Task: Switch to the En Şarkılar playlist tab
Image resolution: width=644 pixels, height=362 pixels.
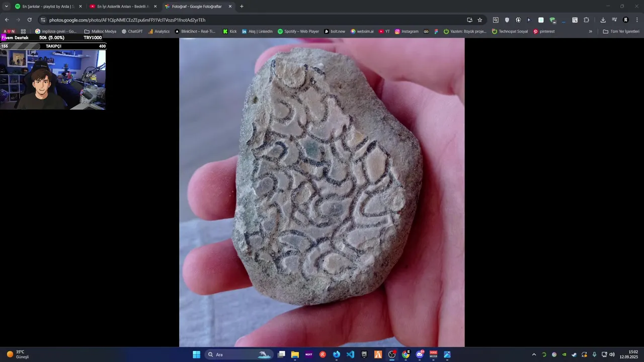Action: (x=49, y=7)
